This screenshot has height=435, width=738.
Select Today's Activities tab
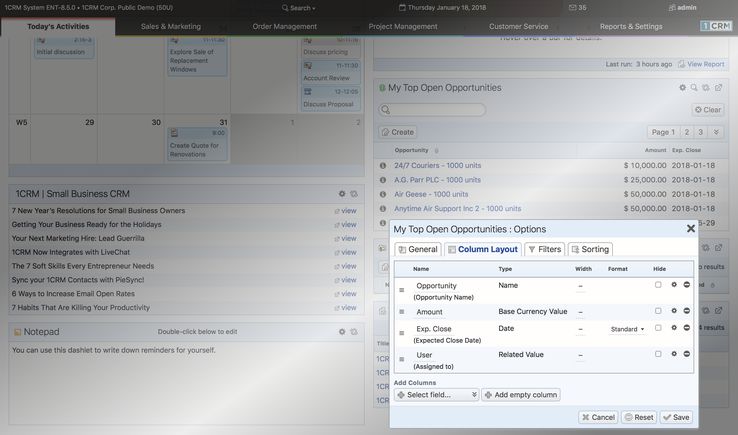tap(58, 27)
